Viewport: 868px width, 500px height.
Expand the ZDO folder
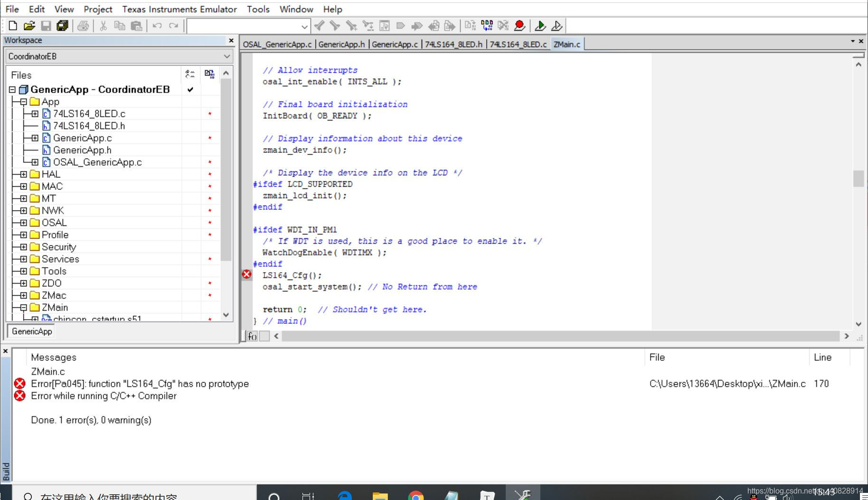[x=23, y=283]
